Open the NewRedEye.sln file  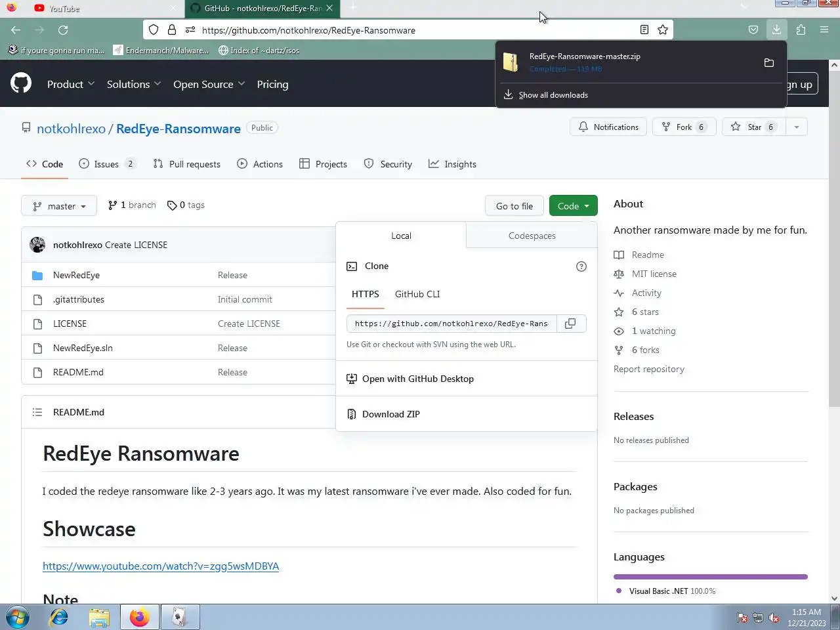pyautogui.click(x=83, y=348)
